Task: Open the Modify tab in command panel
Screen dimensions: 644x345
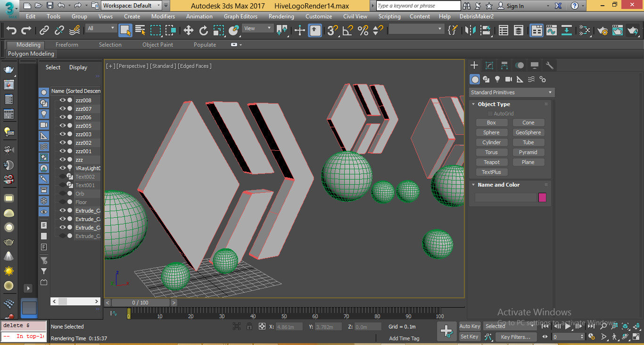Action: point(489,66)
